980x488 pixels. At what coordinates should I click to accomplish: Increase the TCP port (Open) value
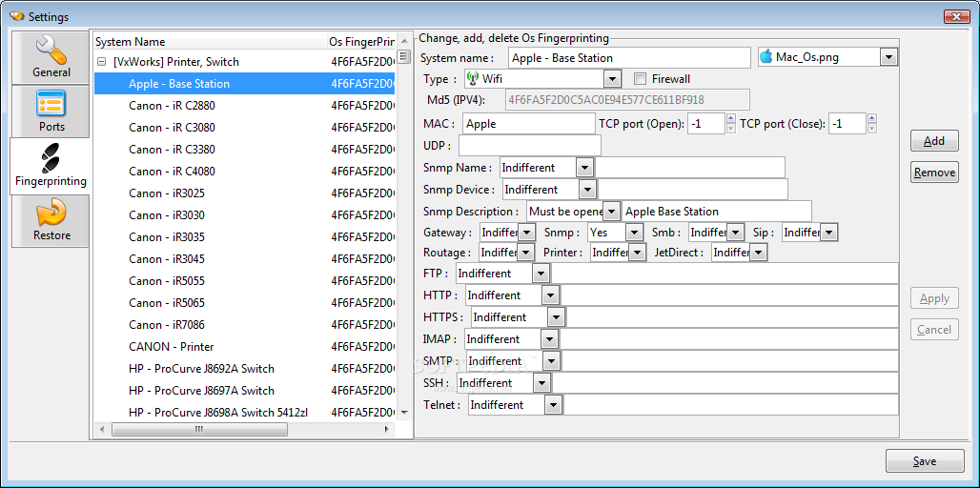730,118
